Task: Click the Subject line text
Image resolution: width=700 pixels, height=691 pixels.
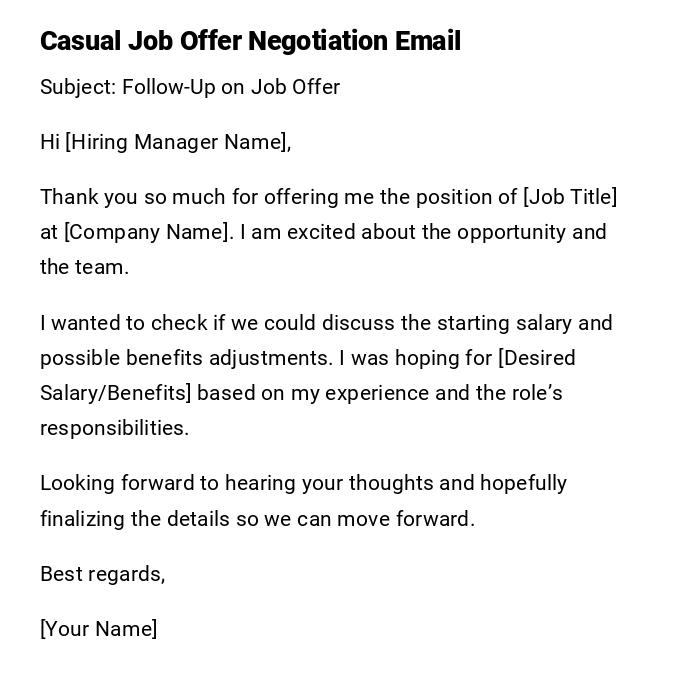Action: [x=190, y=87]
